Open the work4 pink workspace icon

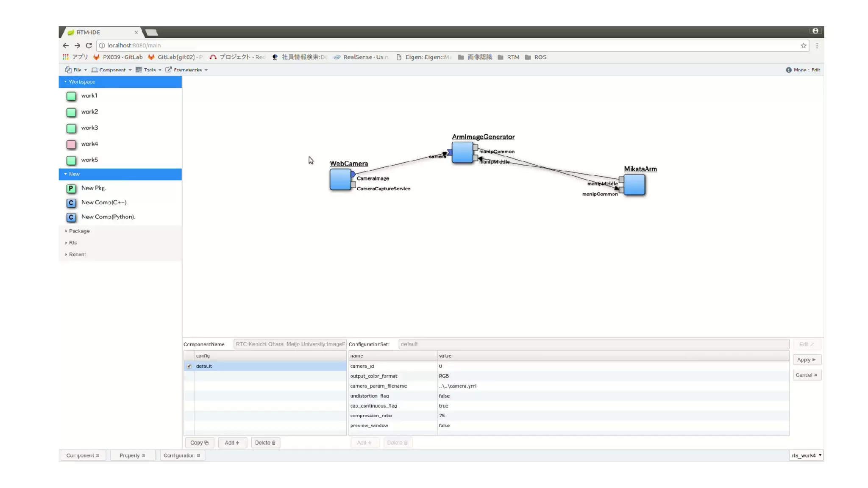(x=71, y=144)
